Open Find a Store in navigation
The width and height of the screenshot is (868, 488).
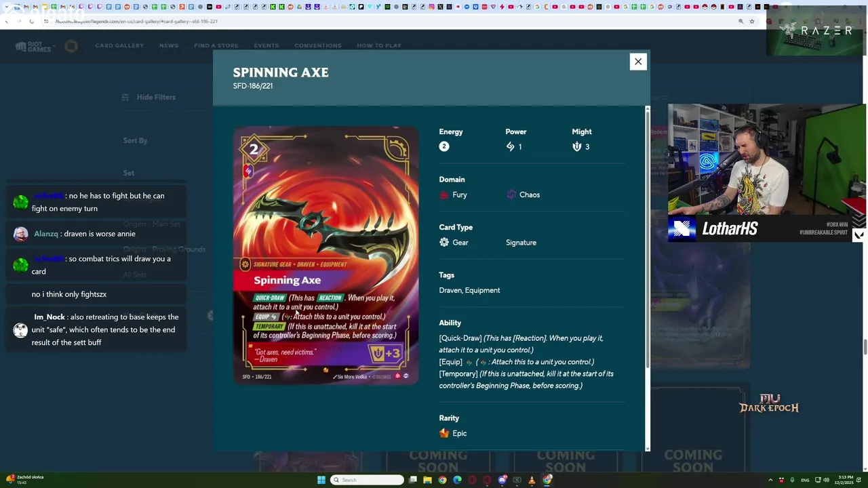click(x=216, y=45)
